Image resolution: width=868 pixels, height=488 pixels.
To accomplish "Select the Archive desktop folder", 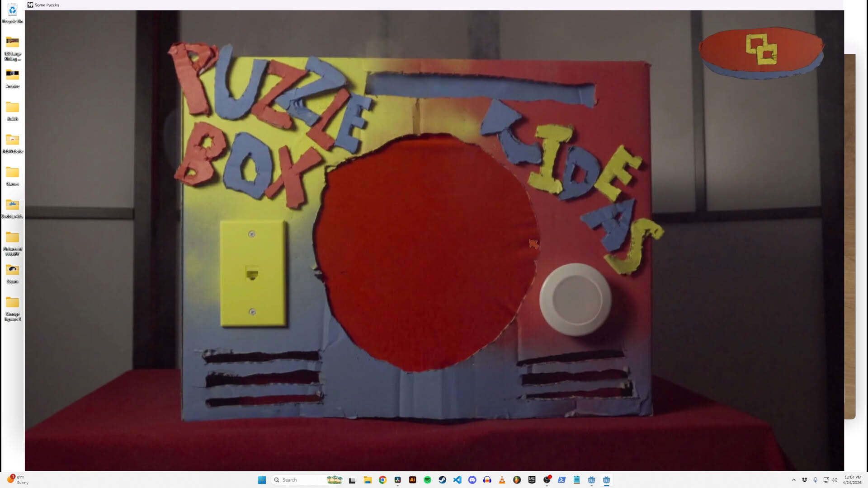I will pyautogui.click(x=12, y=79).
